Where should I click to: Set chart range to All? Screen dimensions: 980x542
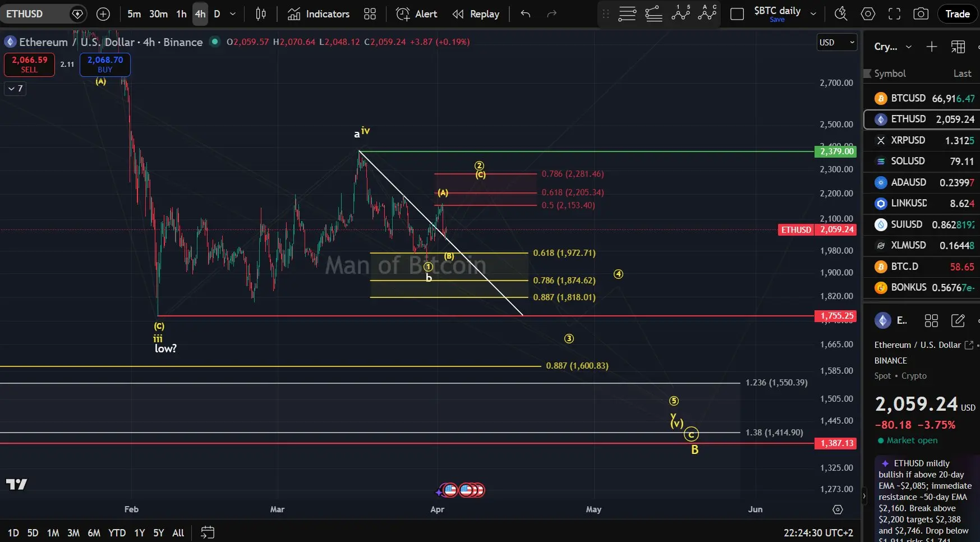point(178,533)
